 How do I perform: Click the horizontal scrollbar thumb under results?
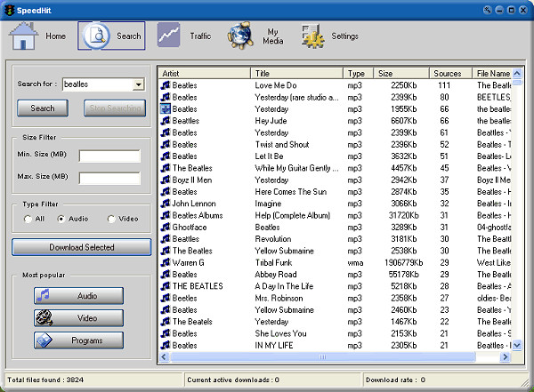click(x=322, y=356)
